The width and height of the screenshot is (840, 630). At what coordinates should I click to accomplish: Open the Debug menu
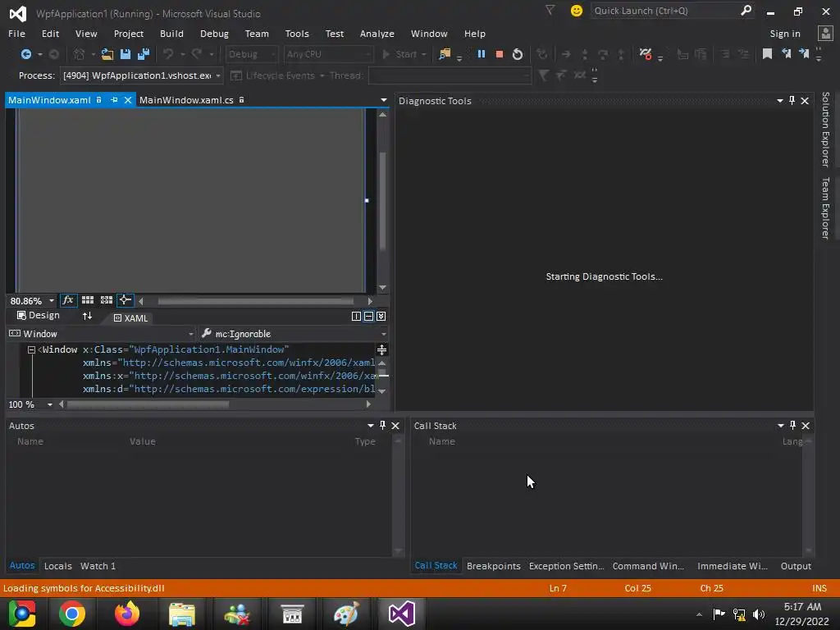point(214,33)
